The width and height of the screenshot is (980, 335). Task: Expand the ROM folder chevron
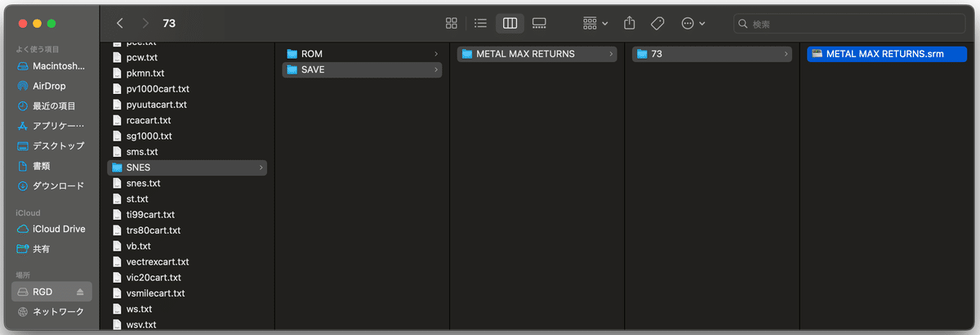436,54
